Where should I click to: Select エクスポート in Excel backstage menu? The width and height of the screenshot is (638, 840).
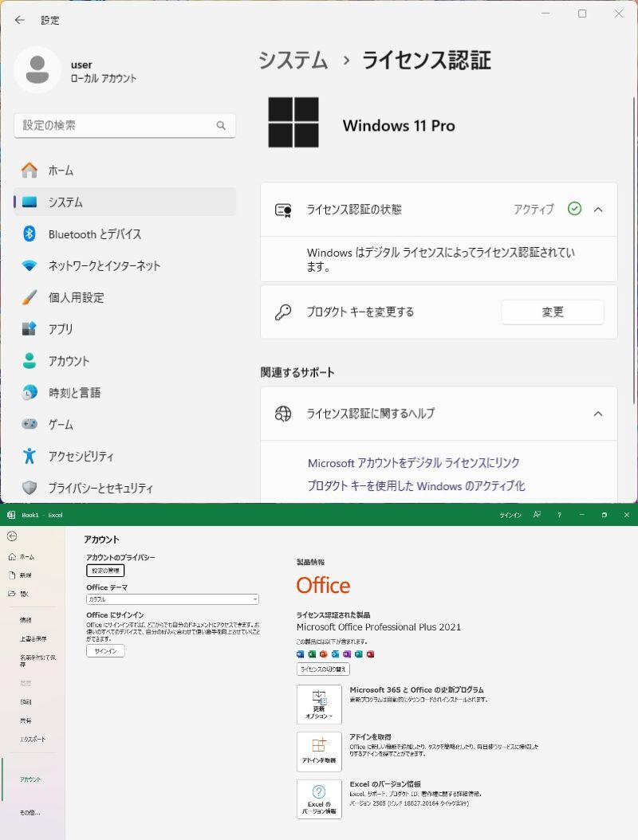(33, 740)
